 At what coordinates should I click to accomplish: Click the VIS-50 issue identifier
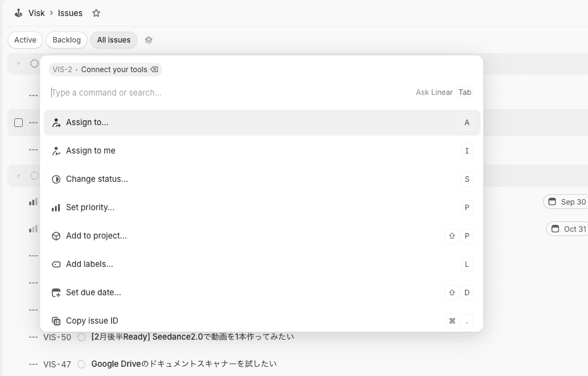pos(57,337)
